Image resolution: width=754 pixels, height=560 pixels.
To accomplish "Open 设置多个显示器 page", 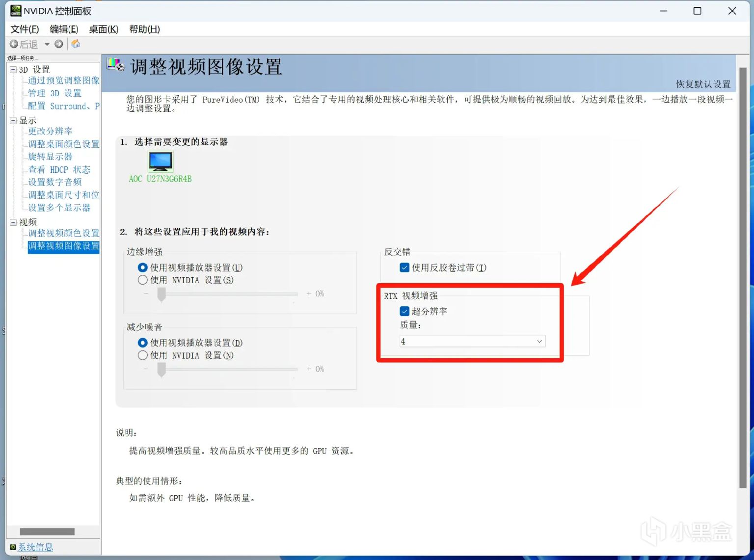I will tap(59, 208).
